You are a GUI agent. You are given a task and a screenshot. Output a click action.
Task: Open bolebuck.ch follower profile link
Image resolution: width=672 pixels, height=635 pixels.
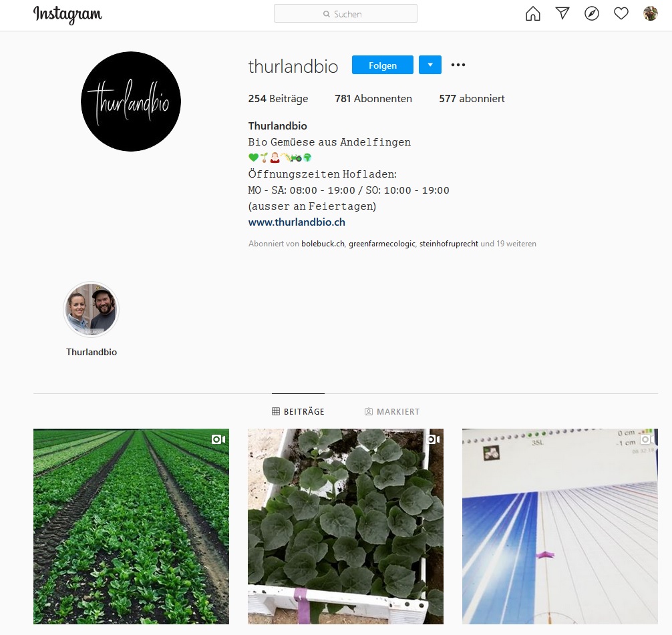click(x=323, y=243)
